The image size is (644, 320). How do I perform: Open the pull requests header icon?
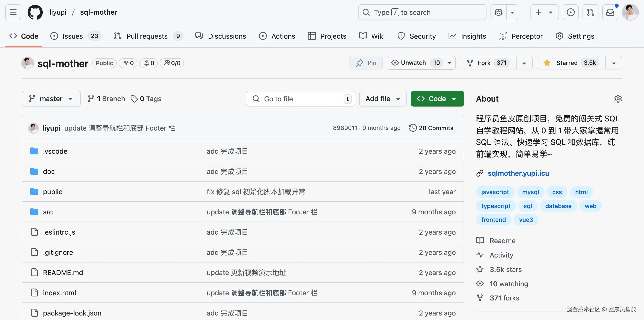tap(590, 12)
